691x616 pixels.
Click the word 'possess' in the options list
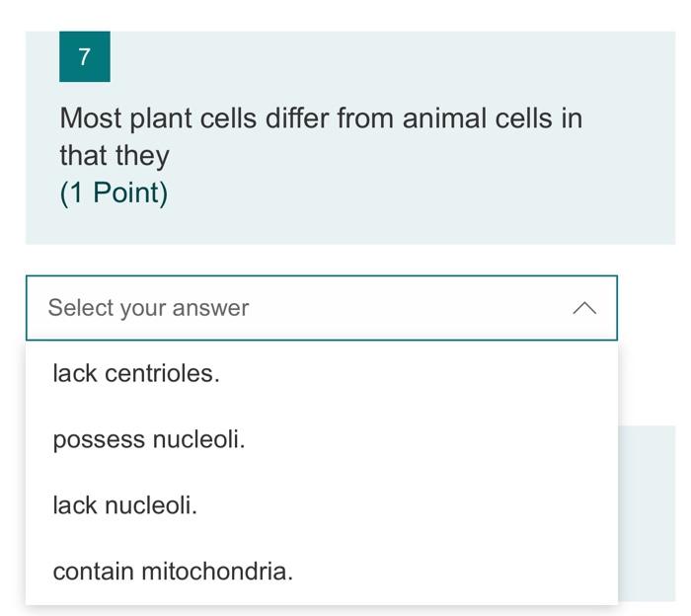coord(99,439)
